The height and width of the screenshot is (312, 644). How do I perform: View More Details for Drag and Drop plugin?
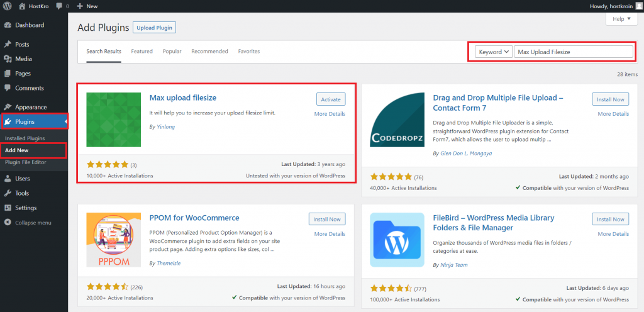click(613, 114)
